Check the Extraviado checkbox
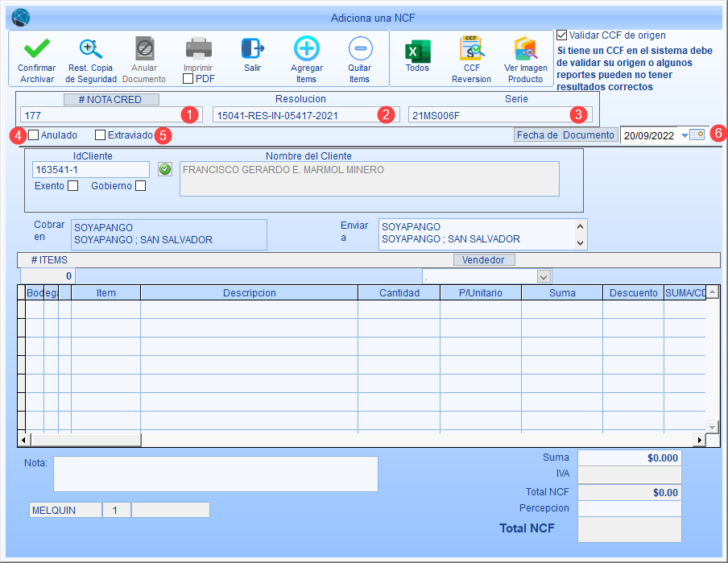 pos(100,135)
